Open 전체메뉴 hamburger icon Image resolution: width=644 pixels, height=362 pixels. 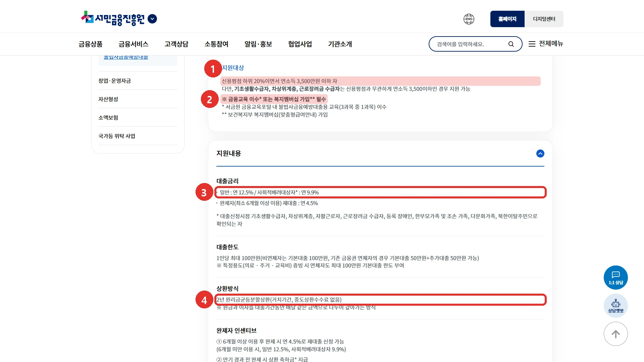pyautogui.click(x=532, y=44)
